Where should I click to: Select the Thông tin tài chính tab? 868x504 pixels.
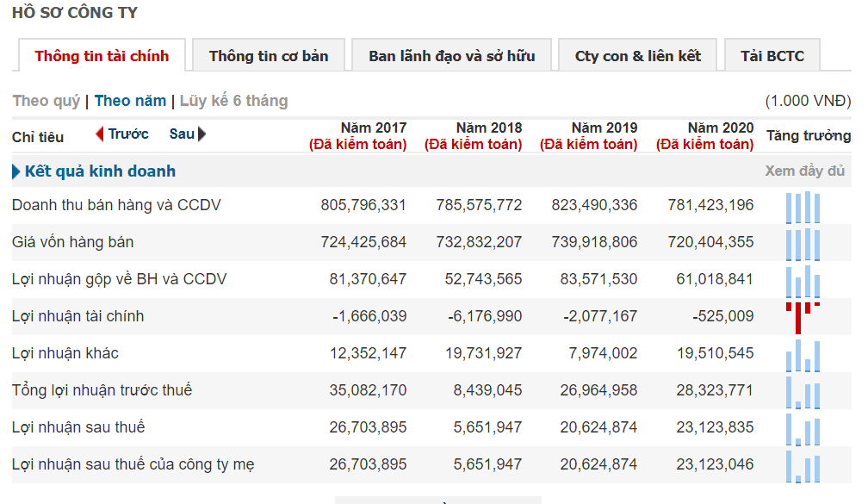pos(102,56)
